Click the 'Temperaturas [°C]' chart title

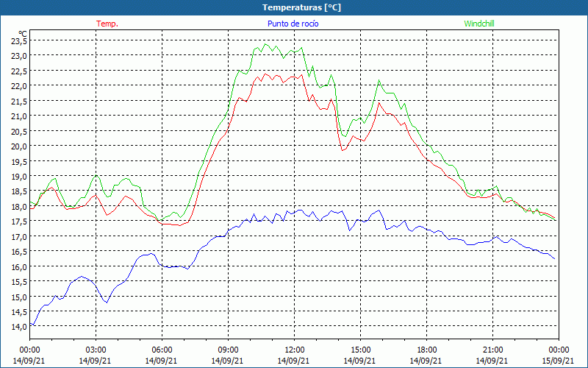(301, 7)
